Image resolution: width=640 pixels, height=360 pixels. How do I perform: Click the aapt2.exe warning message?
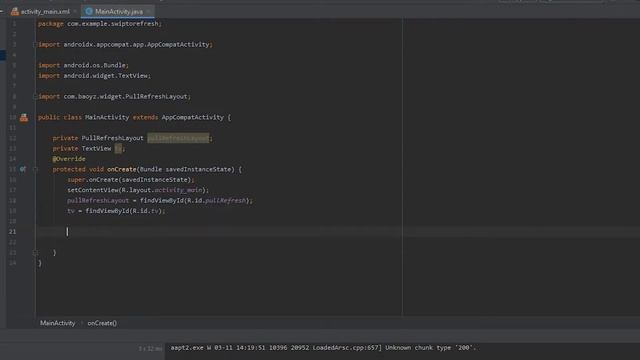[323, 348]
